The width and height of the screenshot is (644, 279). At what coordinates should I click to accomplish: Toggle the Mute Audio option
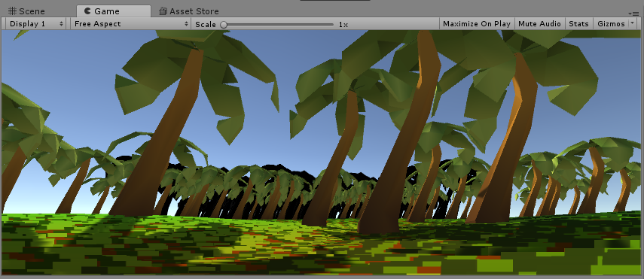tap(539, 24)
